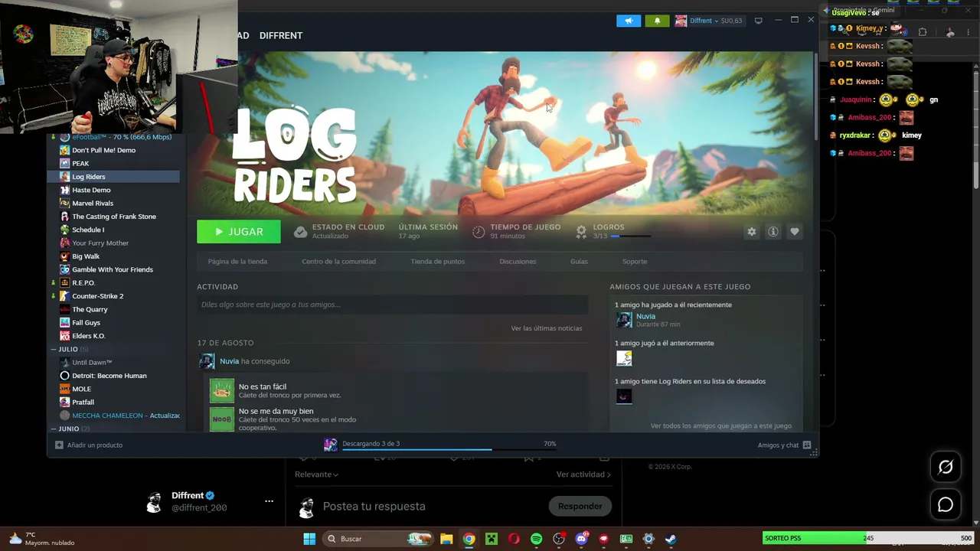
Task: Click the Counter-Strike 2 game icon
Action: pos(64,296)
